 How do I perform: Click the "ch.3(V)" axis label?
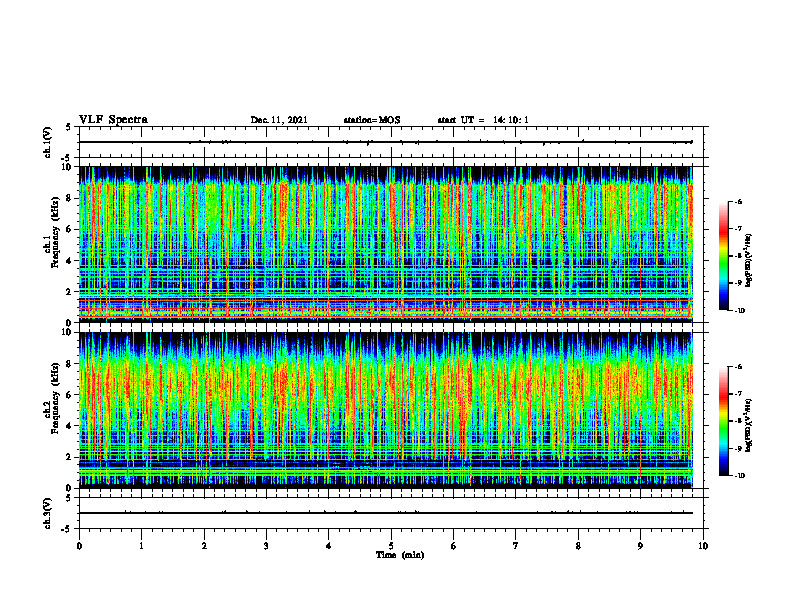47,513
